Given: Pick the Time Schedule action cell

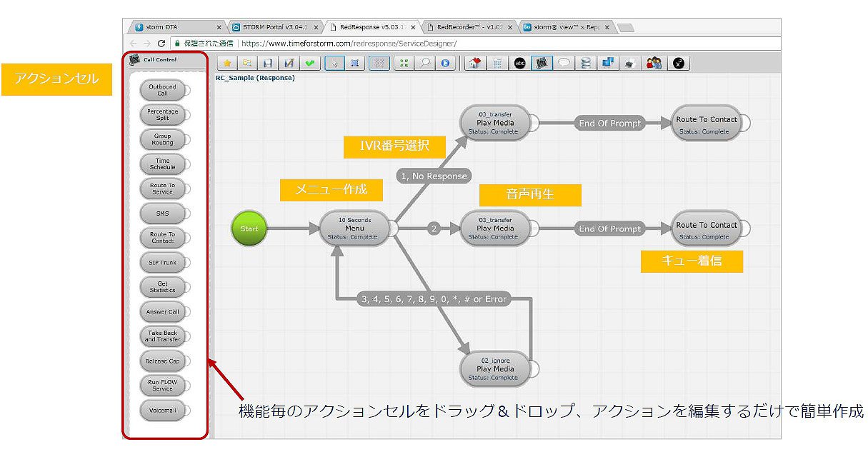Looking at the screenshot, I should 162,164.
